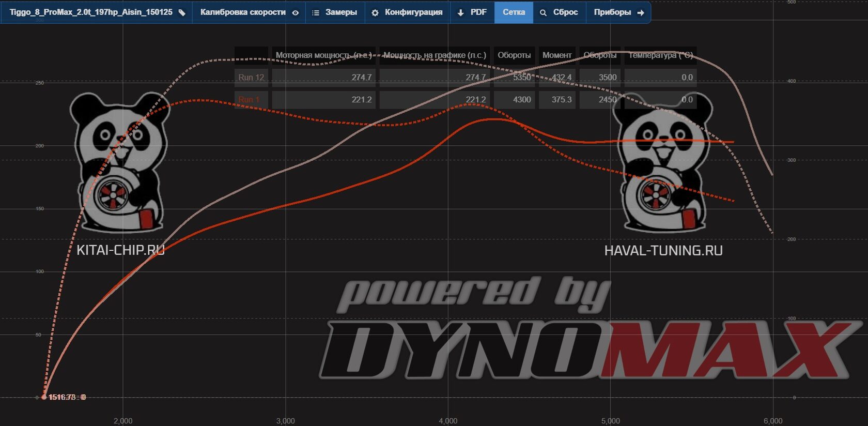
Task: Click the arrow icon next to Приборы
Action: pyautogui.click(x=641, y=12)
